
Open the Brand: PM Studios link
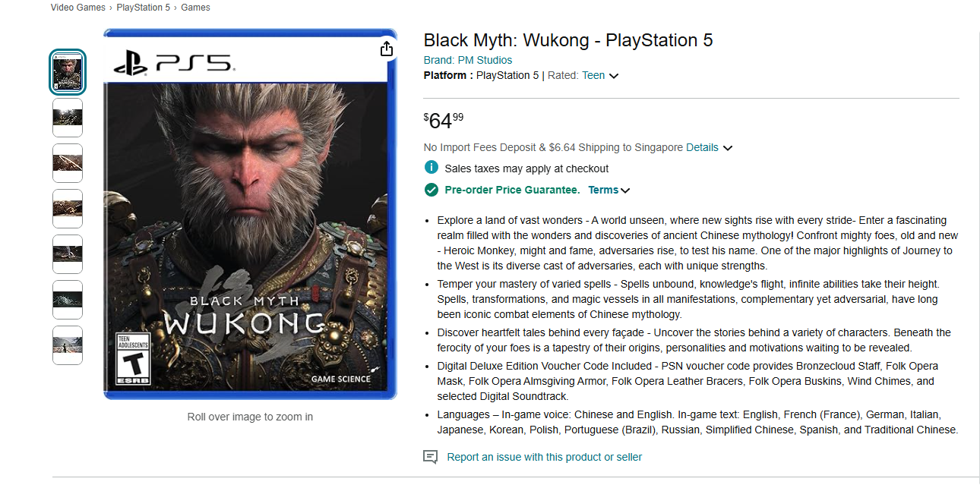click(468, 60)
